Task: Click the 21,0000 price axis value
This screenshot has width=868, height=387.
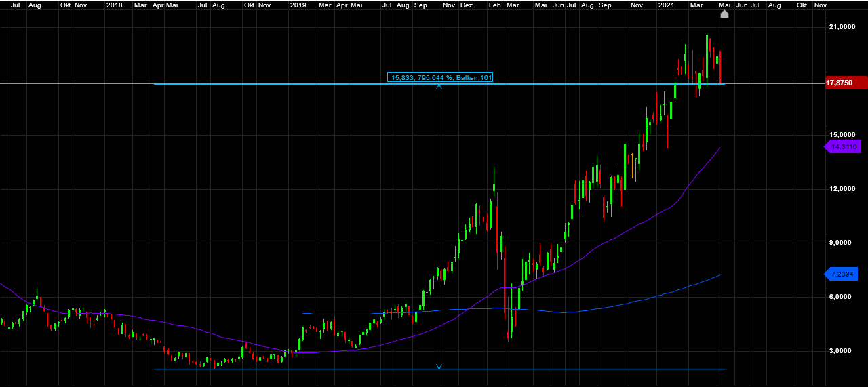Action: point(842,27)
